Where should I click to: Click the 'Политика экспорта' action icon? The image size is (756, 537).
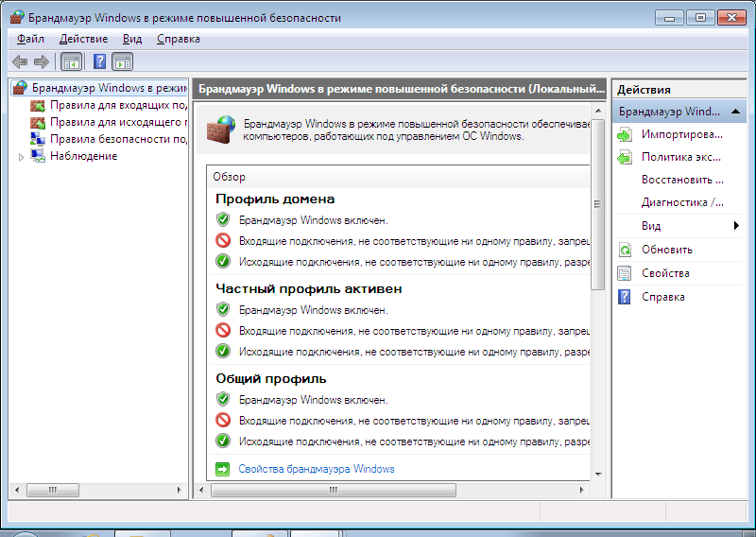[x=625, y=158]
